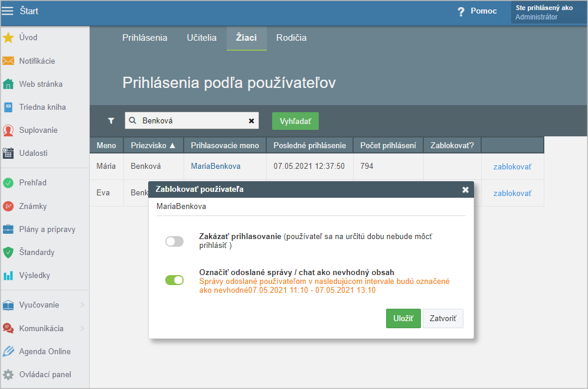The image size is (588, 389).
Task: Expand the Vyučovanie submenu arrow
Action: point(82,305)
